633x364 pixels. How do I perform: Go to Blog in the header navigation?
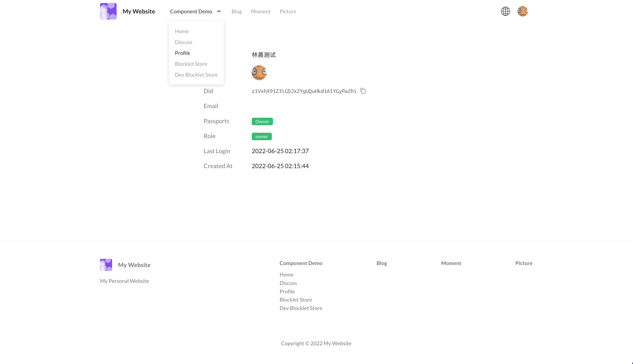click(236, 11)
